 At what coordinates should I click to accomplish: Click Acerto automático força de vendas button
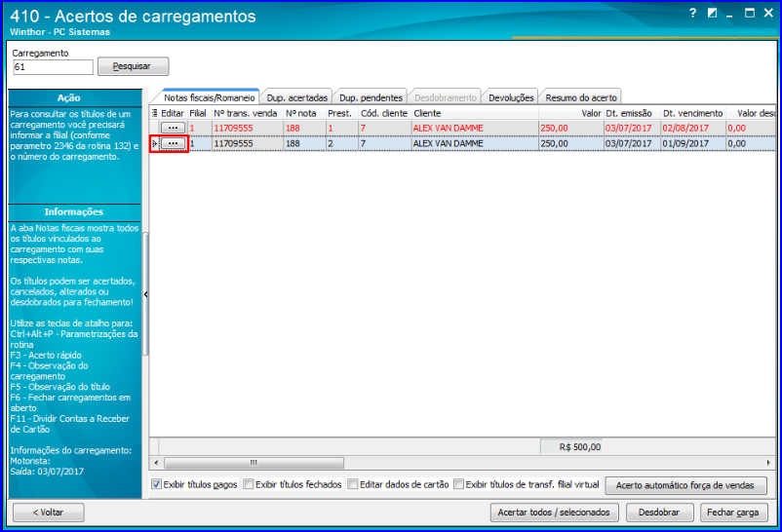[685, 485]
